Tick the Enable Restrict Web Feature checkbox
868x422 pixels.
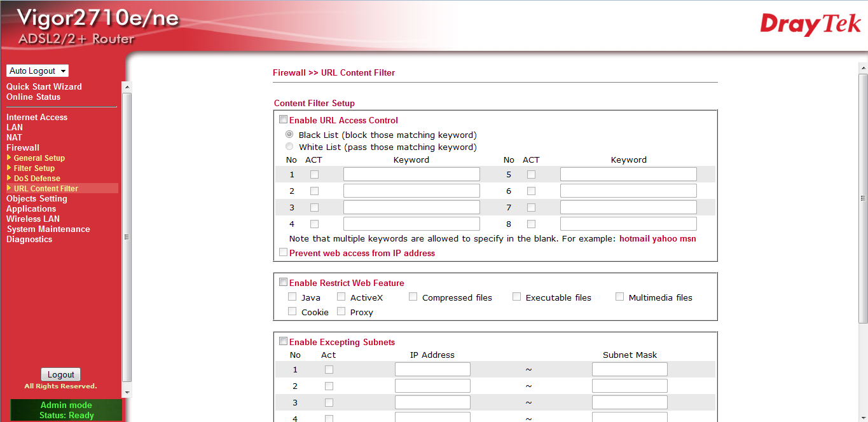point(284,282)
